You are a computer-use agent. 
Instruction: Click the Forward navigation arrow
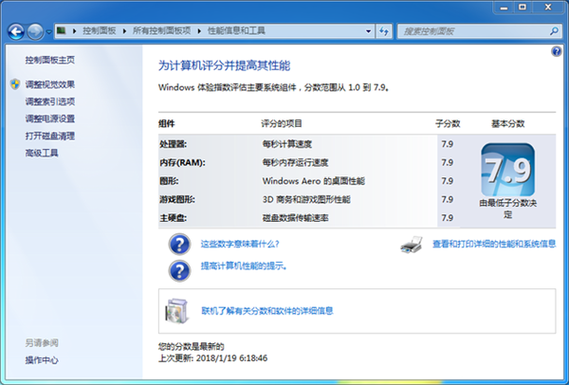pyautogui.click(x=35, y=32)
